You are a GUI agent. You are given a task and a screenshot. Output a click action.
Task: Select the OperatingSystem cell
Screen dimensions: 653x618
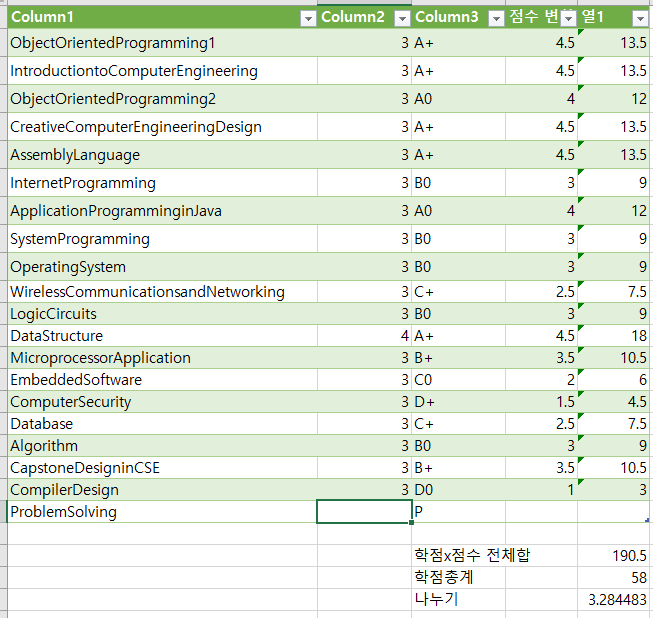162,267
